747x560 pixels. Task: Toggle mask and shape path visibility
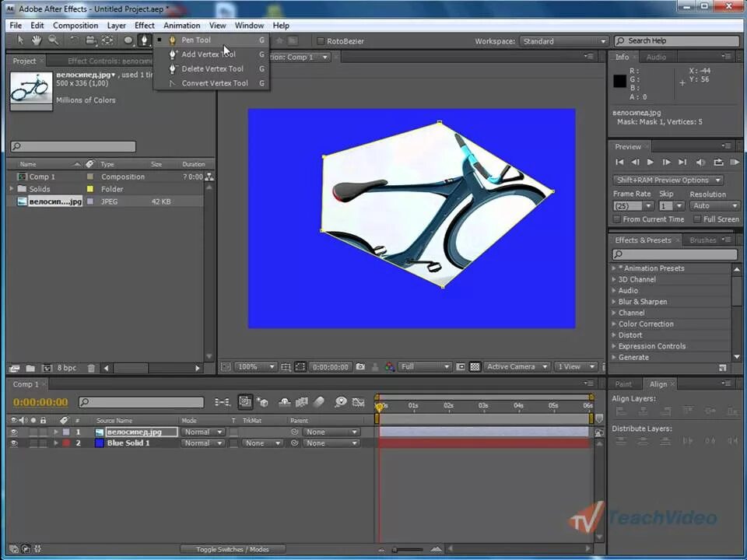[x=300, y=366]
